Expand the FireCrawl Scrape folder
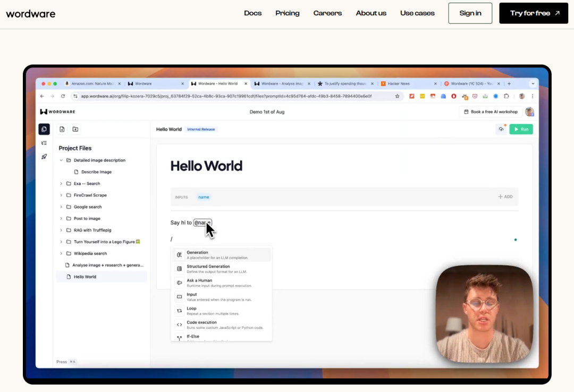This screenshot has width=574, height=392. click(61, 195)
